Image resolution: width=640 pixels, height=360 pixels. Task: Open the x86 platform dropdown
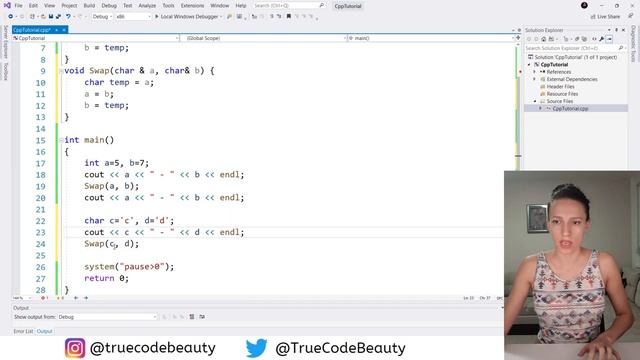pos(133,17)
